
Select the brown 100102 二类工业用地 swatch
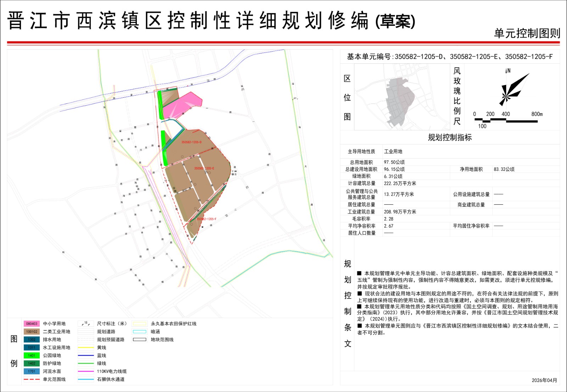(x=32, y=332)
